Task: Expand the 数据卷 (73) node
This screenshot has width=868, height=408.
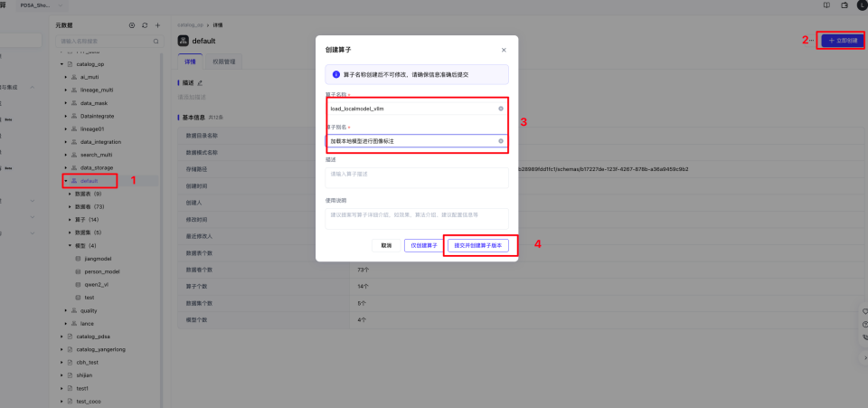Action: 70,206
